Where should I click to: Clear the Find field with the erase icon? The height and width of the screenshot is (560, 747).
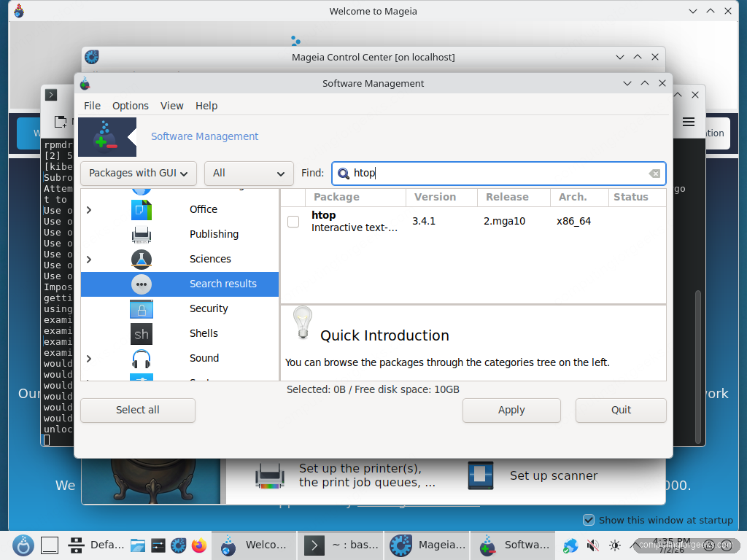click(x=654, y=174)
